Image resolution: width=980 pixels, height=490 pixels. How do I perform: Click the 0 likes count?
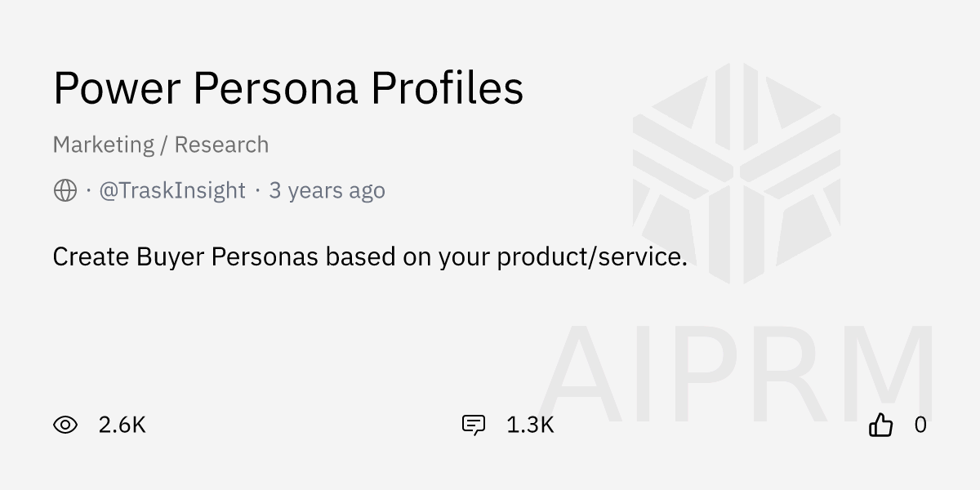(920, 425)
